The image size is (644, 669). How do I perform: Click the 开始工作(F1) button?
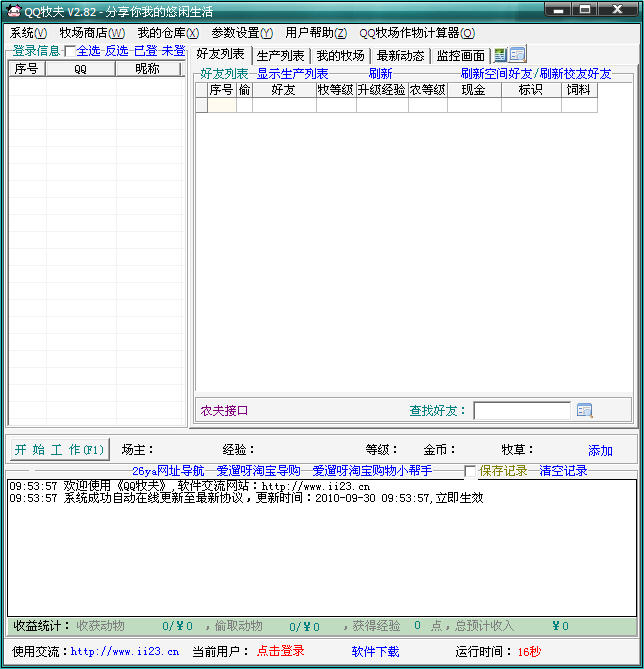59,450
